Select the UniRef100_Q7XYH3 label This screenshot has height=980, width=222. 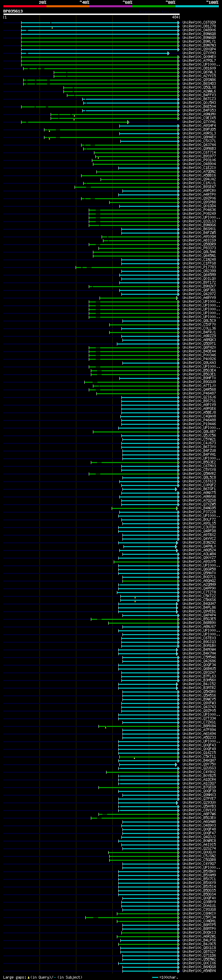point(199,53)
